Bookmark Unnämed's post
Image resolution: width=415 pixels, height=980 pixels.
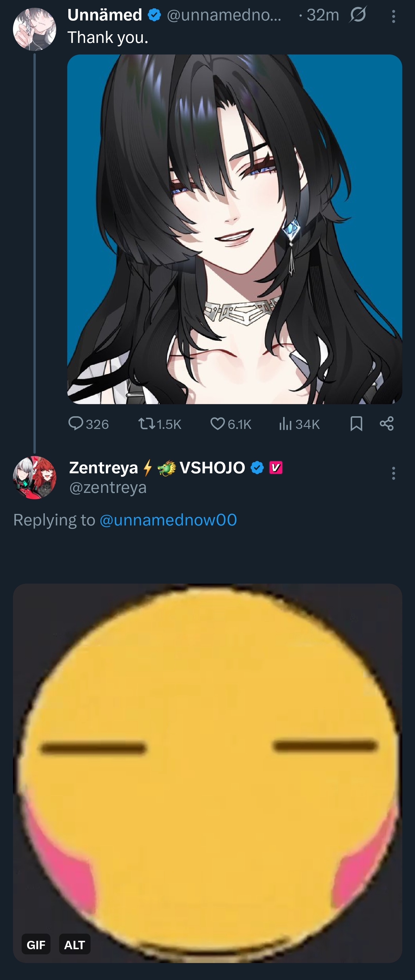coord(356,423)
